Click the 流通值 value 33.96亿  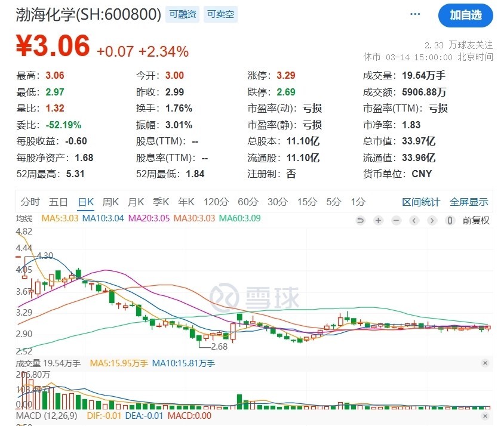coord(419,158)
